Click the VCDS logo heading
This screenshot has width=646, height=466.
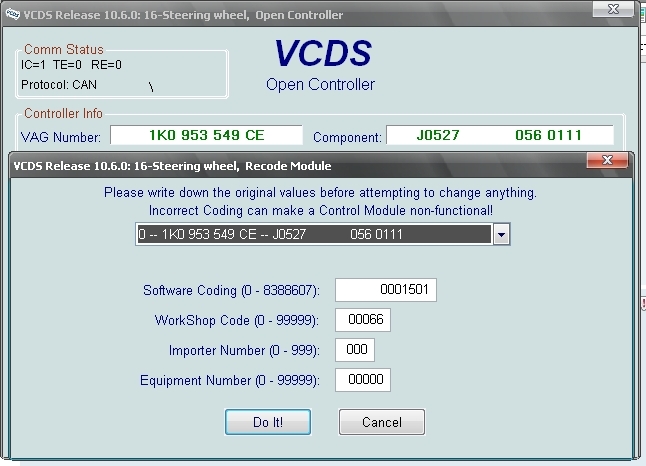coord(323,53)
